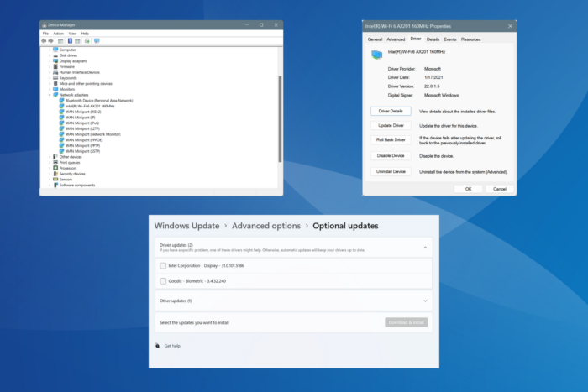Expand the Display adapters node chevron
588x392 pixels.
pyautogui.click(x=49, y=60)
